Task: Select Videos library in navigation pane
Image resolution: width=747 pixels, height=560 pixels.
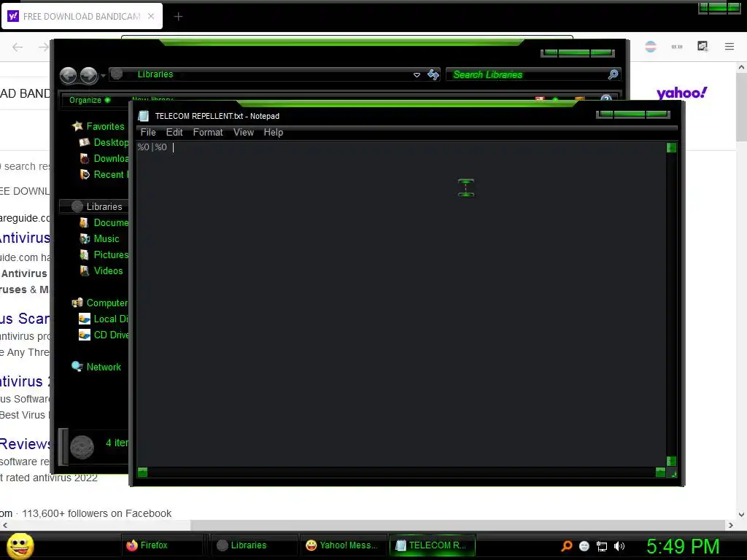Action: pyautogui.click(x=108, y=271)
